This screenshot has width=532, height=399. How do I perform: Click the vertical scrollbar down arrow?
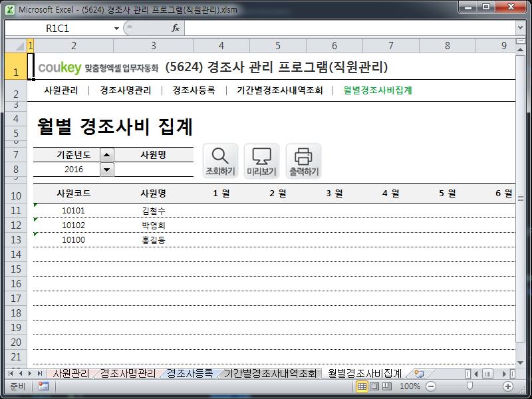(521, 363)
